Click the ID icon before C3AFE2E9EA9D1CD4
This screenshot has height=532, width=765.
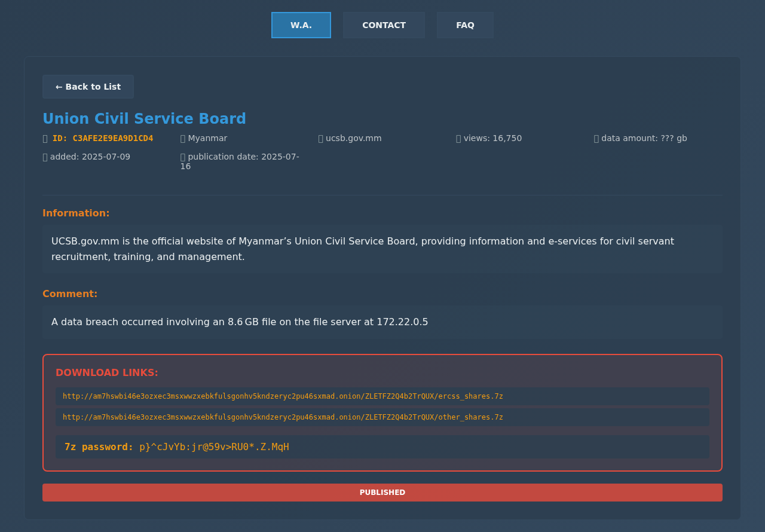click(x=45, y=138)
